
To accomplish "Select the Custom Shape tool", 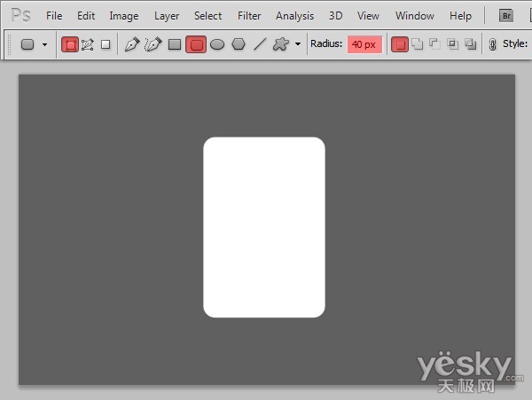I will pyautogui.click(x=281, y=44).
